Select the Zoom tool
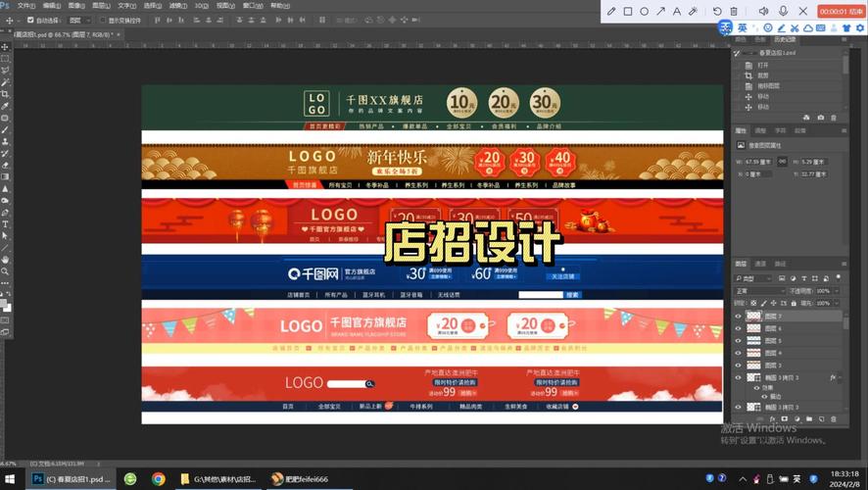Image resolution: width=868 pixels, height=490 pixels. [5, 271]
